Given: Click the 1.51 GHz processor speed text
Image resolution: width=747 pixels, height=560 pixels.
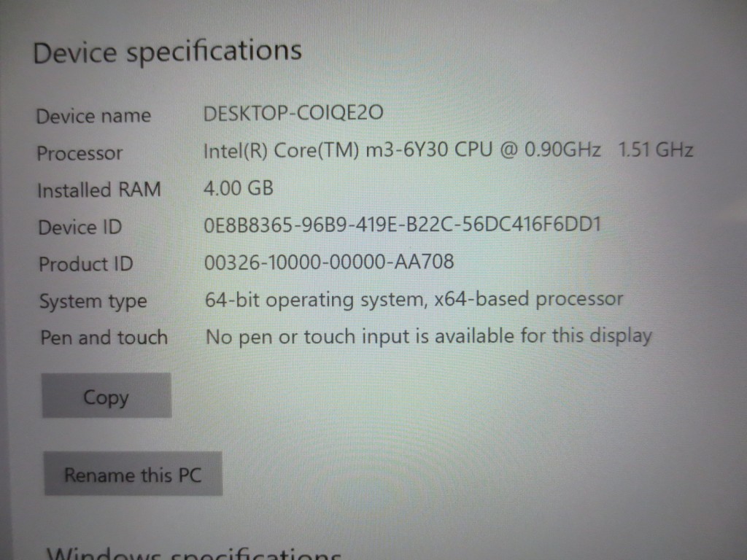Looking at the screenshot, I should point(655,149).
